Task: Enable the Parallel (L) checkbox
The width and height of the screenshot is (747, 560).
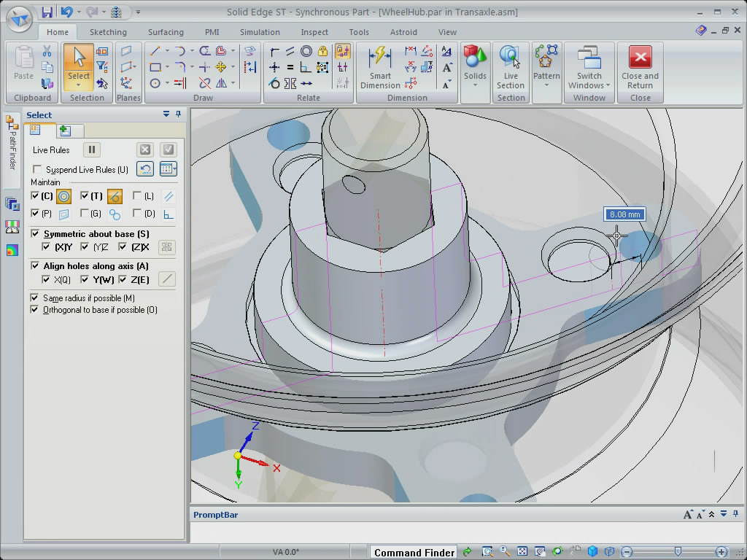Action: pyautogui.click(x=136, y=195)
